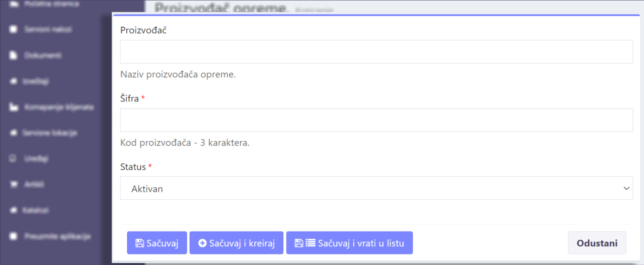
Task: Click the plus circle icon on Sačuvaj i kreiraj
Action: pos(202,243)
